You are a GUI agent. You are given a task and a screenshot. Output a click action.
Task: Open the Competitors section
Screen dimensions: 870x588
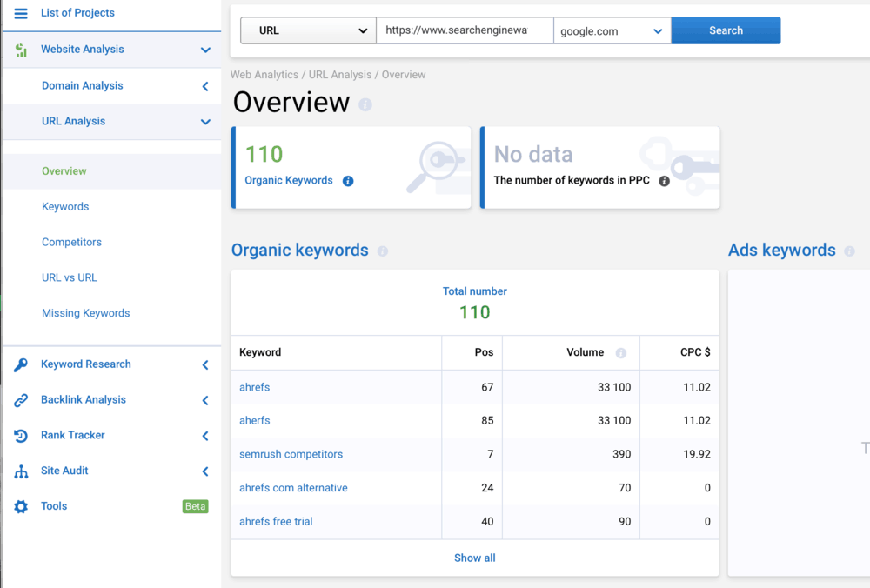point(71,242)
